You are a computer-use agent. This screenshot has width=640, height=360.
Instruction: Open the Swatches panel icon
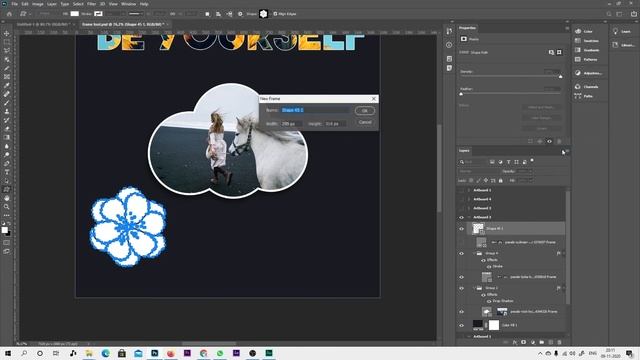(578, 40)
